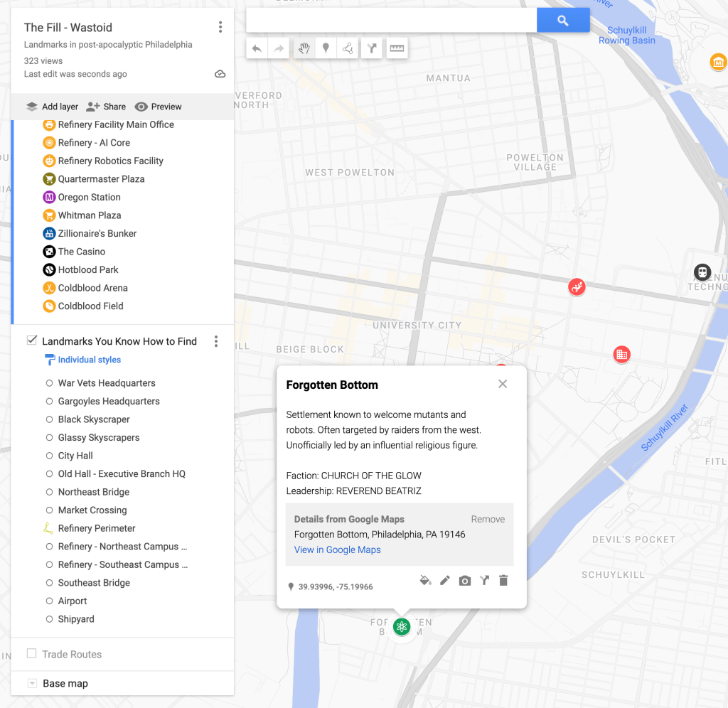
Task: Click the Whitman Plaza cart icon
Action: [x=49, y=215]
